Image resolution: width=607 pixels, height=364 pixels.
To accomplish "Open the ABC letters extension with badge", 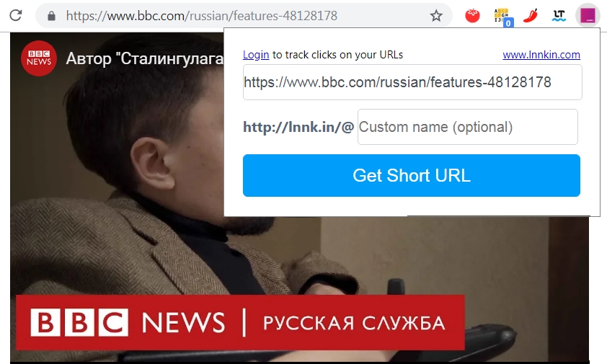I will click(503, 17).
